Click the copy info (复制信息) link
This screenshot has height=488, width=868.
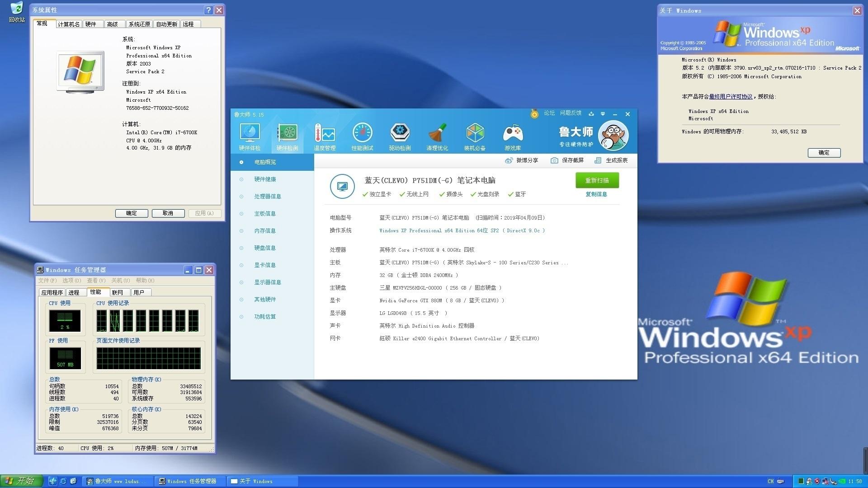596,194
